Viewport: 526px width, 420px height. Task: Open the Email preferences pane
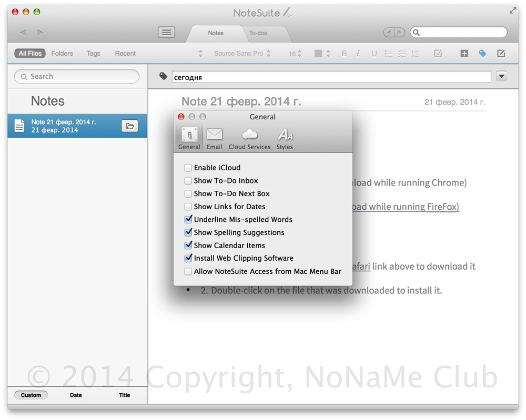click(x=214, y=139)
